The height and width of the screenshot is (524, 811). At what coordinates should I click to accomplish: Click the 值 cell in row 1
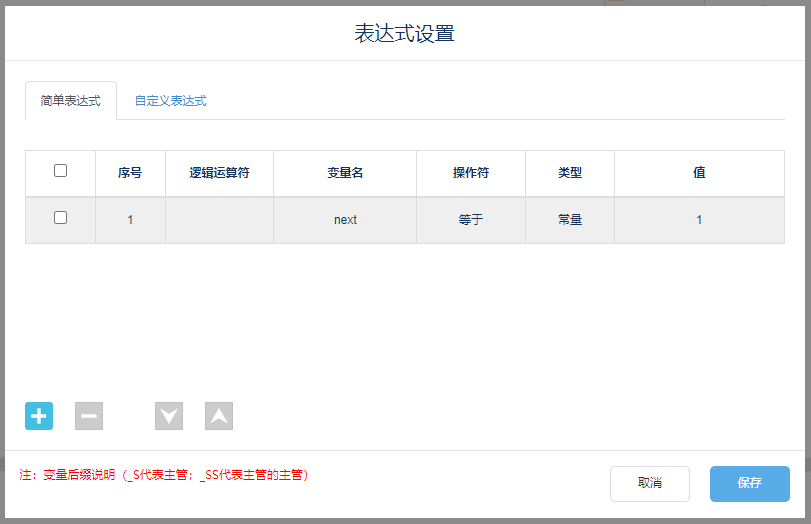(x=699, y=220)
